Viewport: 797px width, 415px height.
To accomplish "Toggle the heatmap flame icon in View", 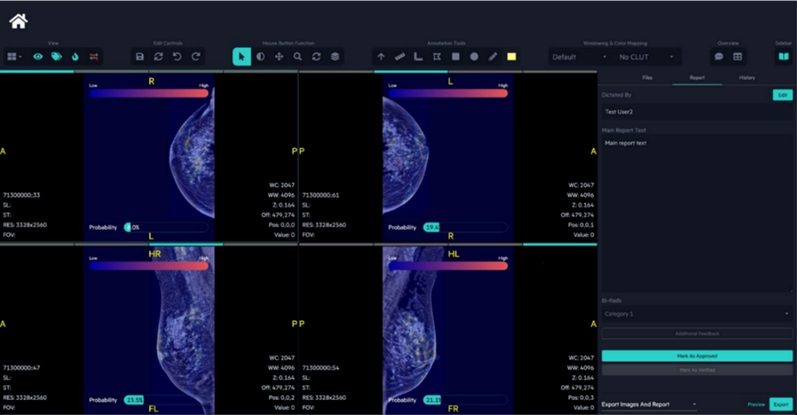I will (x=76, y=57).
